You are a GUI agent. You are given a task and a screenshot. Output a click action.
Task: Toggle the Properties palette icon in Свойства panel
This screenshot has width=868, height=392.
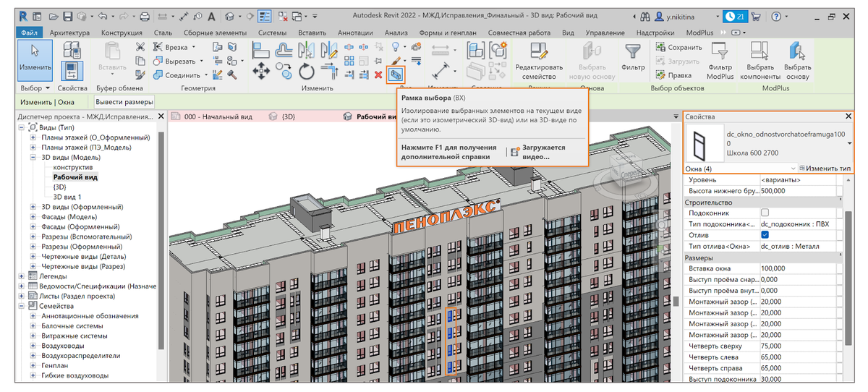72,71
